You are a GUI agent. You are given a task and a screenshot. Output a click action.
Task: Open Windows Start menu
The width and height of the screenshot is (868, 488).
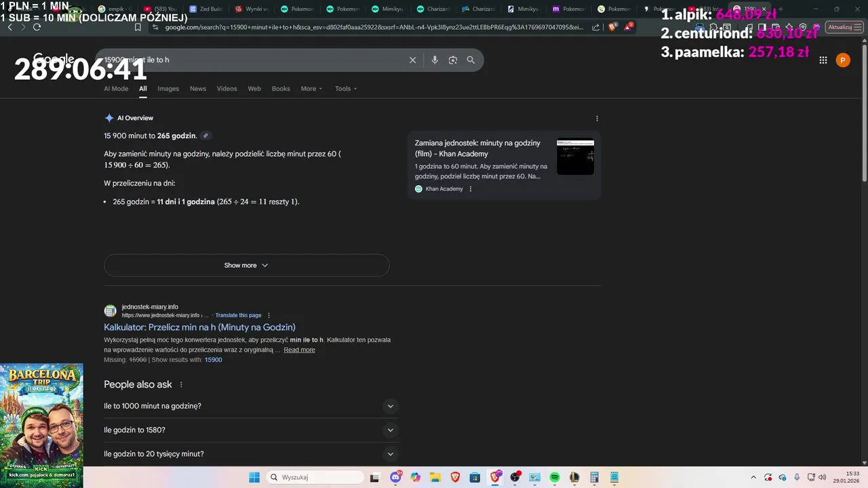click(254, 477)
